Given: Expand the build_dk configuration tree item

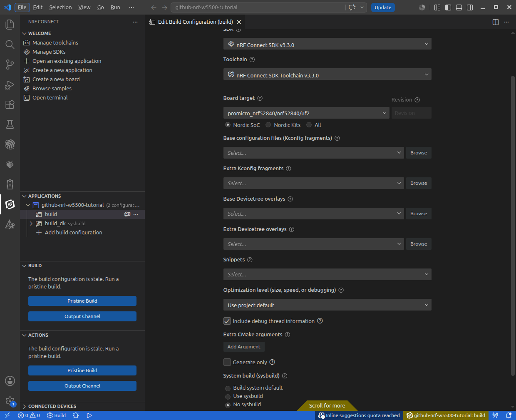Looking at the screenshot, I should pyautogui.click(x=31, y=224).
